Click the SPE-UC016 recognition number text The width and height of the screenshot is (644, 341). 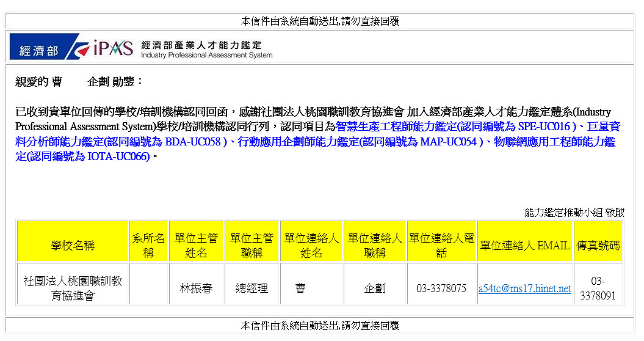tap(545, 127)
